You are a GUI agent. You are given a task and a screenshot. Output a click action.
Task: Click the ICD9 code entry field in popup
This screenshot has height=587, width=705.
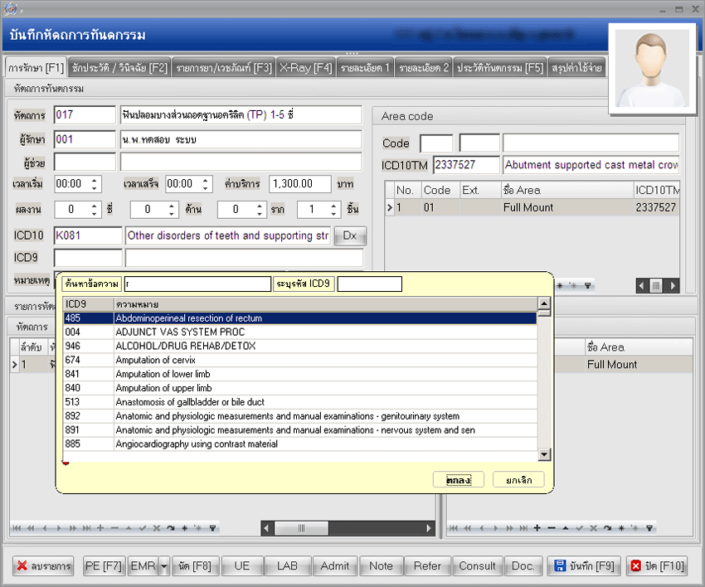pos(369,284)
